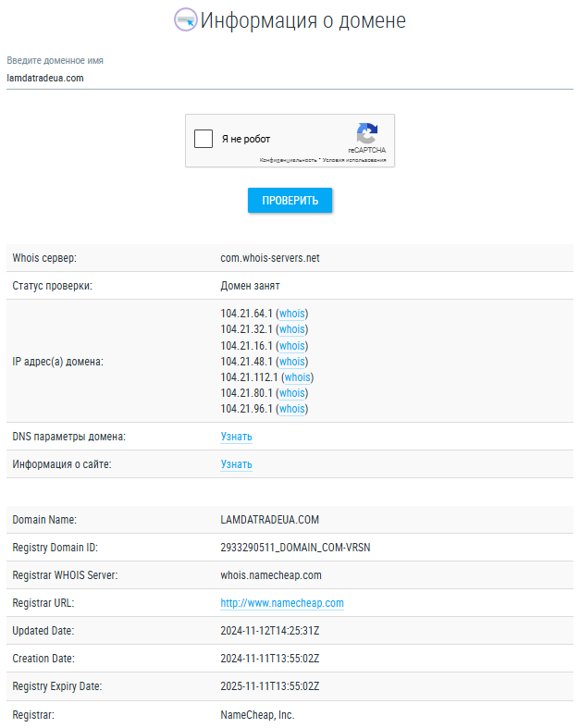580x728 pixels.
Task: Click the Creation Date value 2024-11-11T13:55:02Z
Action: click(270, 659)
